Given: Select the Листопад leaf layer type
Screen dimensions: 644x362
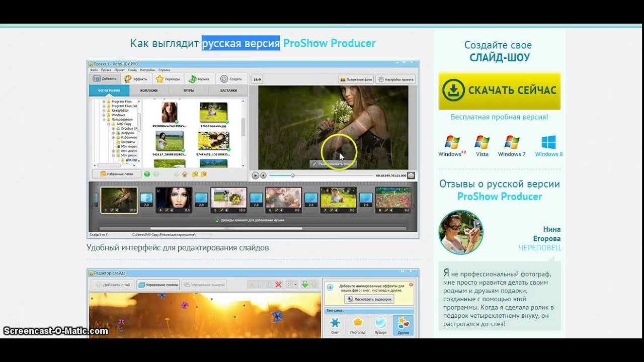Looking at the screenshot, I should 358,325.
